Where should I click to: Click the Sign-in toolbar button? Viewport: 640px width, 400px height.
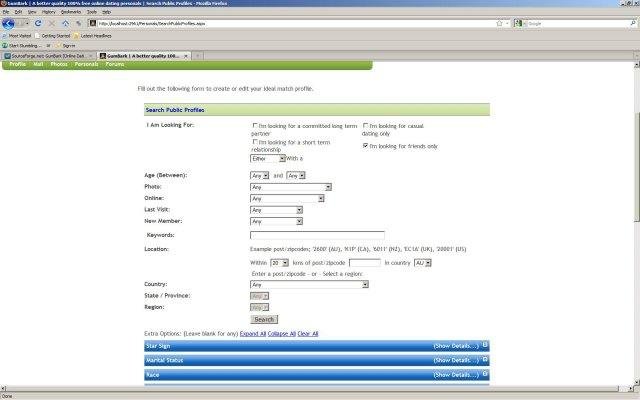[65, 46]
